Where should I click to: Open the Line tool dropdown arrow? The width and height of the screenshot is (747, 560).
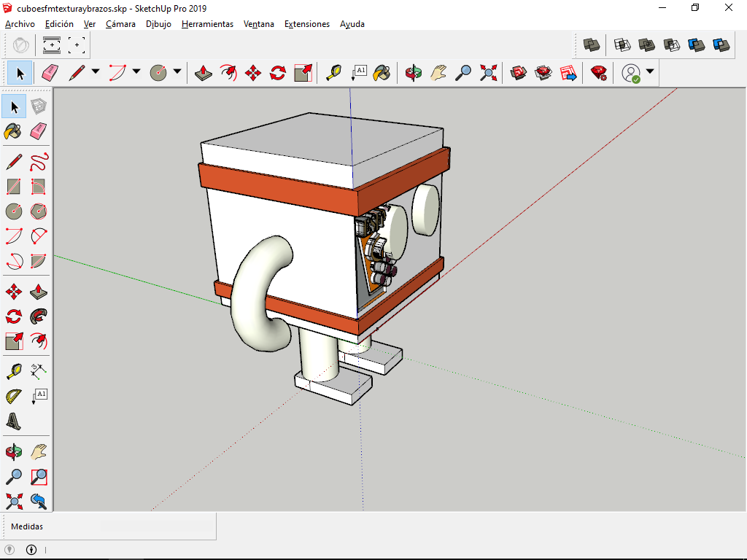[96, 72]
